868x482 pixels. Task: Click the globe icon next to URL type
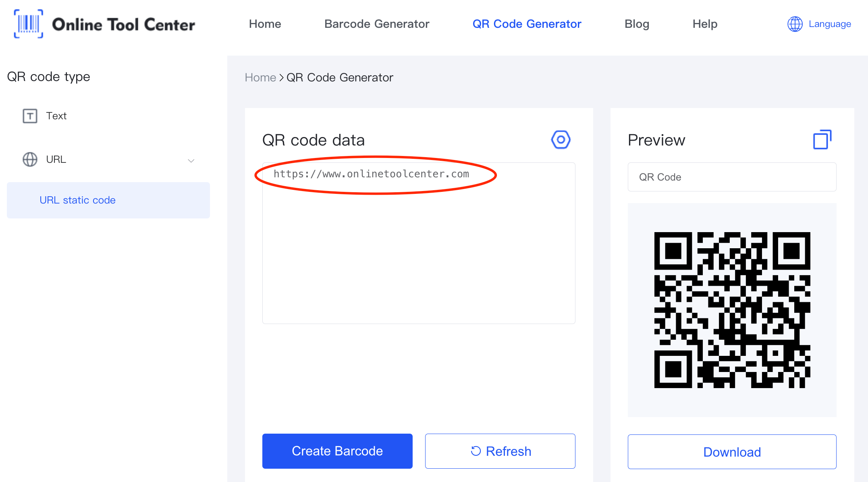pyautogui.click(x=30, y=158)
